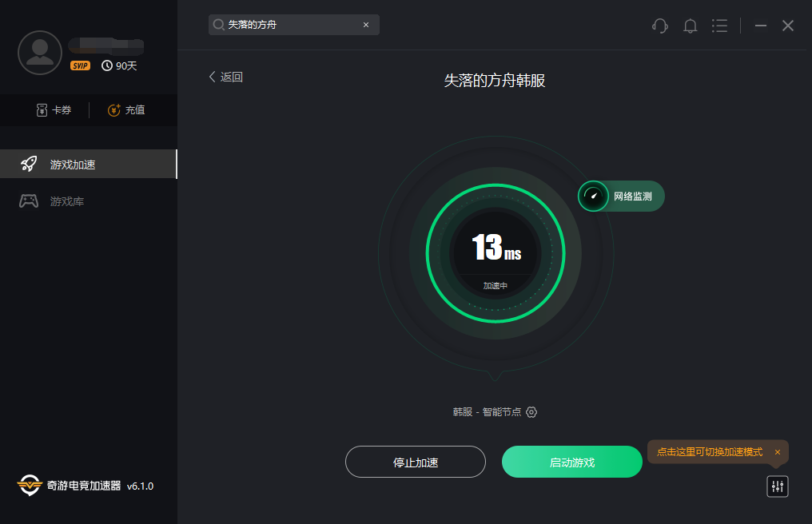Image resolution: width=812 pixels, height=524 pixels.
Task: Click the 90天 remaining time indicator
Action: coord(119,65)
